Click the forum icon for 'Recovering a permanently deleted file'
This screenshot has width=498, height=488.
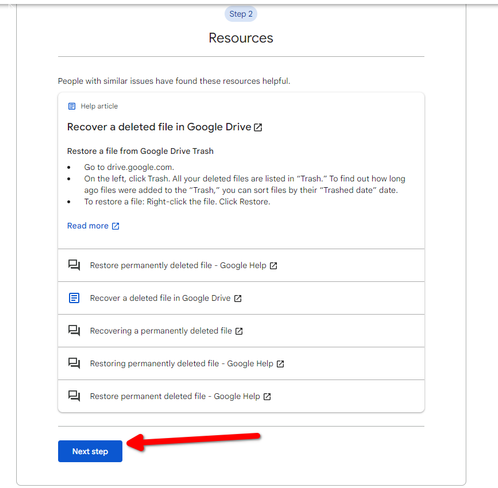click(74, 331)
